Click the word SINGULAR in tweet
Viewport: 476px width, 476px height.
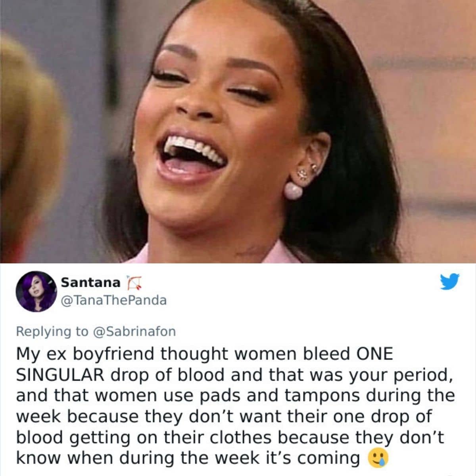coord(61,375)
